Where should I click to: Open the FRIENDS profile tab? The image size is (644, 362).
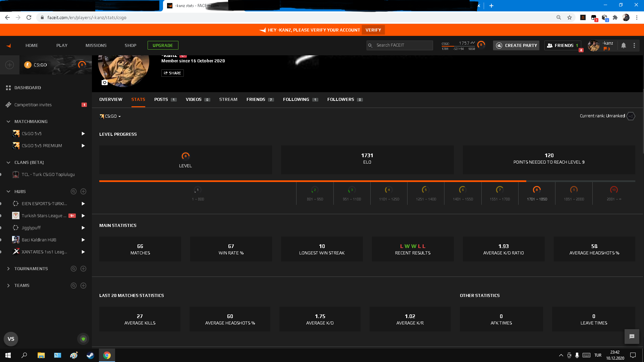256,100
